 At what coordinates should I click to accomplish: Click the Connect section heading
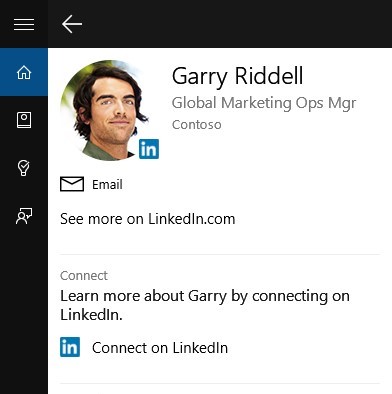click(x=84, y=276)
